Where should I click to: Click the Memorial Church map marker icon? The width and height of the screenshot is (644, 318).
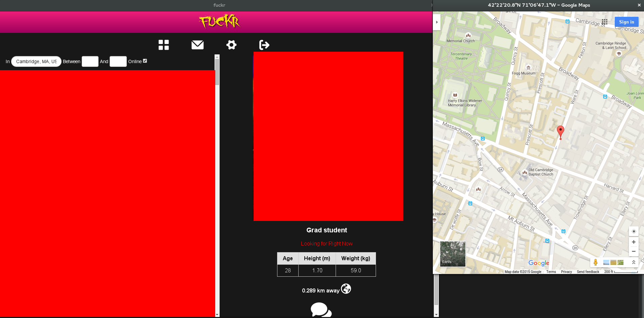click(x=468, y=35)
